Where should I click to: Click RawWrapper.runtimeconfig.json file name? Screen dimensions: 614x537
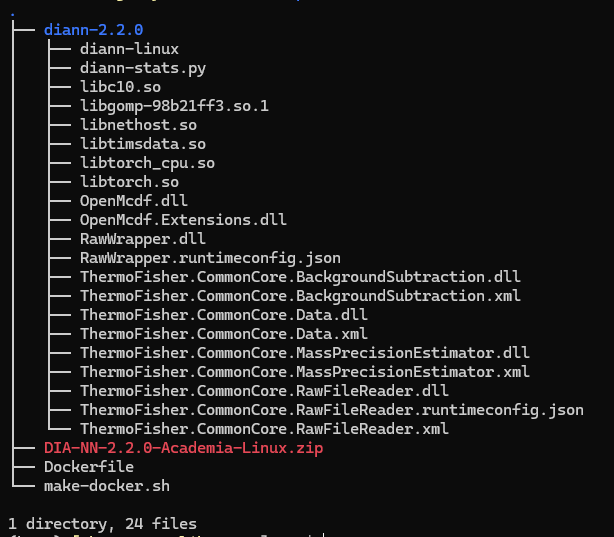tap(210, 258)
